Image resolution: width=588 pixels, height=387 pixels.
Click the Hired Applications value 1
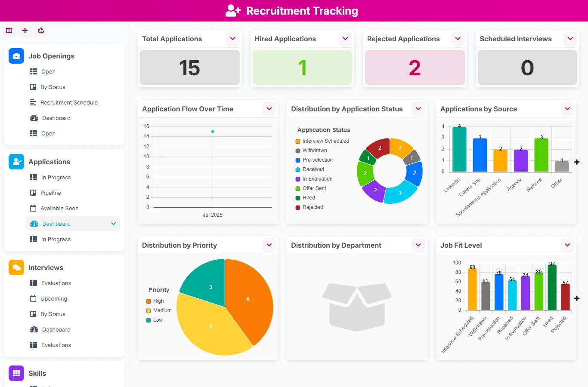click(x=302, y=68)
